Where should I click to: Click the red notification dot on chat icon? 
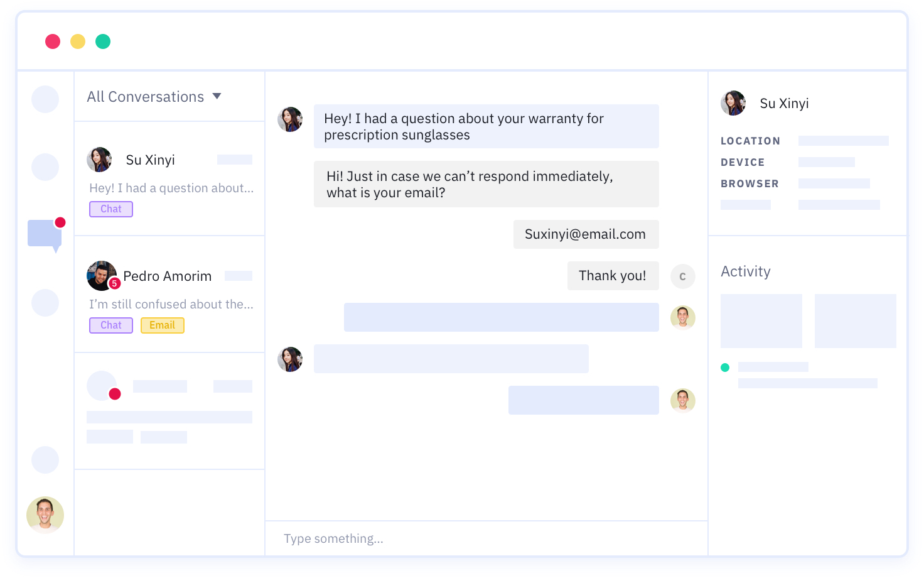click(x=60, y=222)
